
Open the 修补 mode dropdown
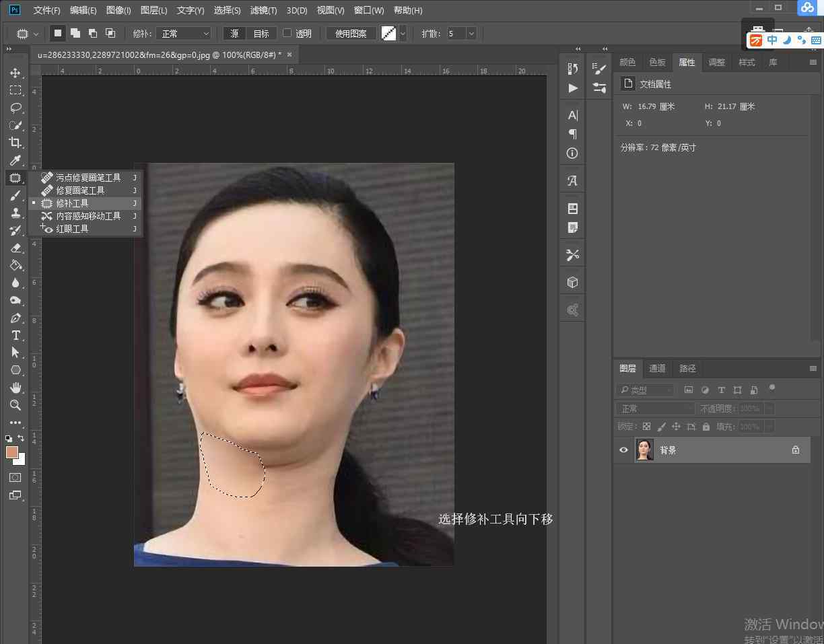(184, 34)
